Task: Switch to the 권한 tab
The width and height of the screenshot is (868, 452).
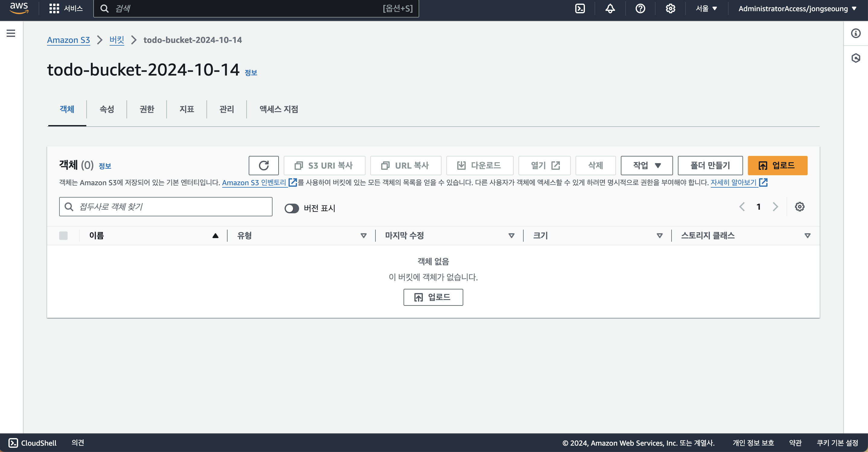Action: [147, 109]
